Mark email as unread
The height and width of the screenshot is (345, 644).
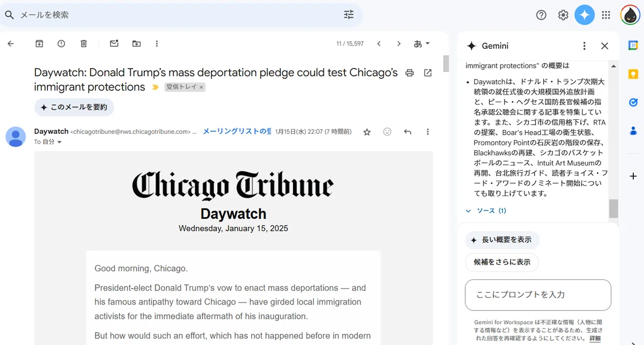click(x=114, y=44)
